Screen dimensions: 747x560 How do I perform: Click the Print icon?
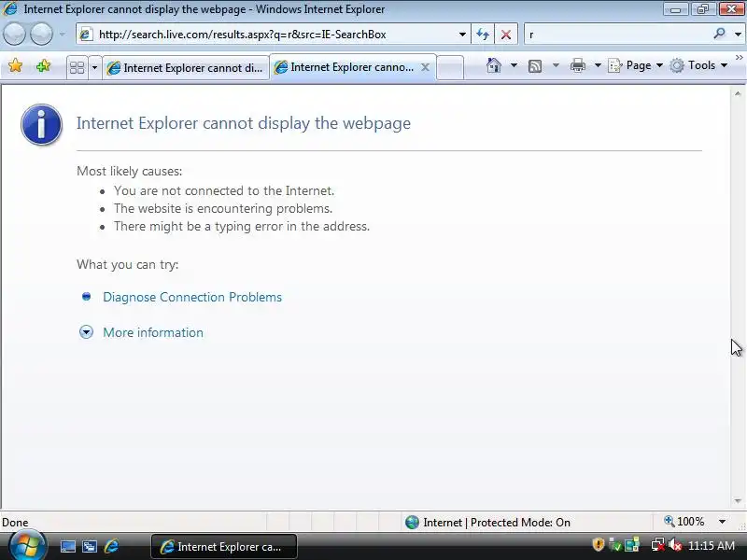[578, 65]
